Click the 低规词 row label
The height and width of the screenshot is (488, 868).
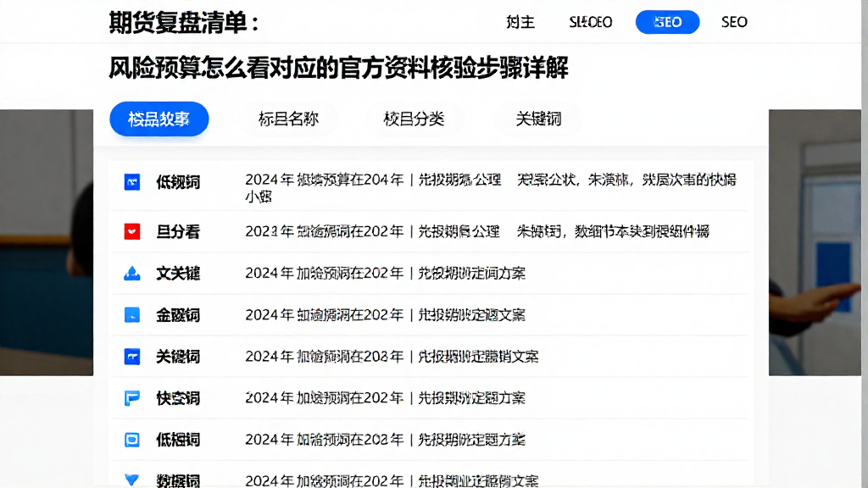(x=178, y=182)
